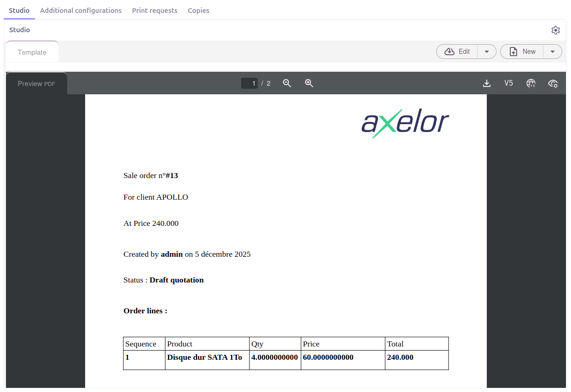The height and width of the screenshot is (392, 571).
Task: Click the New template button
Action: (x=522, y=52)
